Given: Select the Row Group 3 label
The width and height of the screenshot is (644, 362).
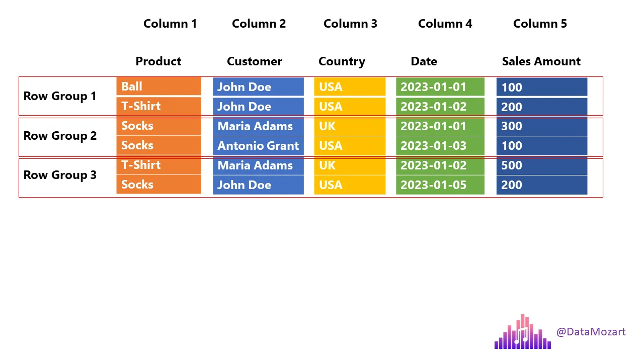Looking at the screenshot, I should 60,175.
